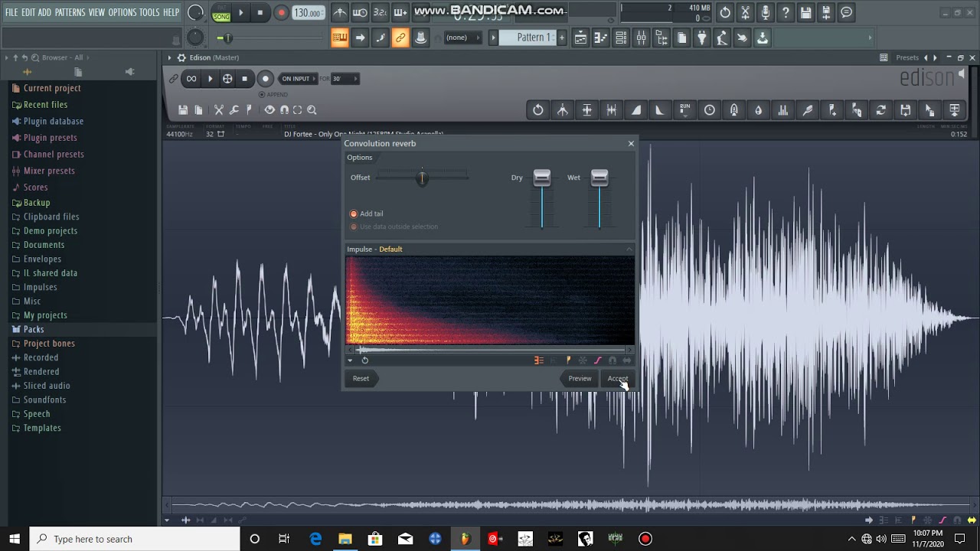Open the FILE menu
980x551 pixels.
click(x=11, y=12)
